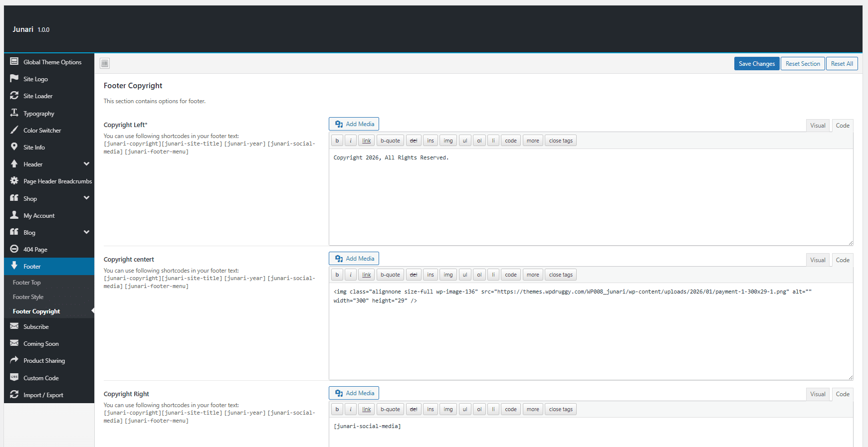
Task: Click the Footer down-arrow icon
Action: 14,266
